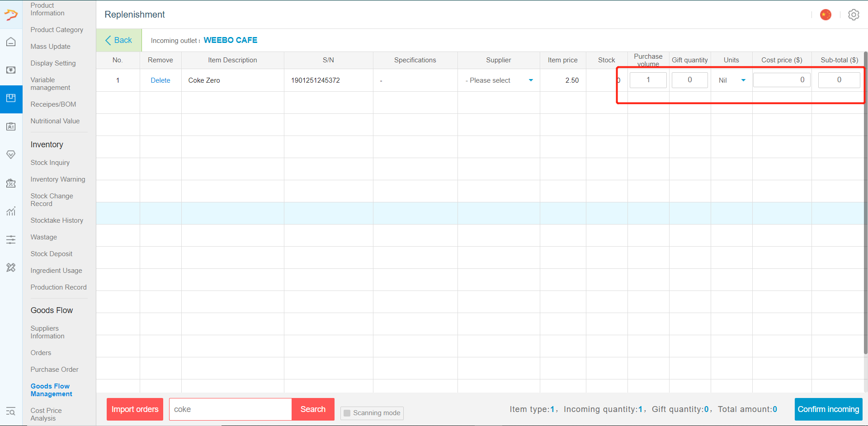The image size is (868, 426).
Task: Open Product Category menu item
Action: click(x=57, y=30)
